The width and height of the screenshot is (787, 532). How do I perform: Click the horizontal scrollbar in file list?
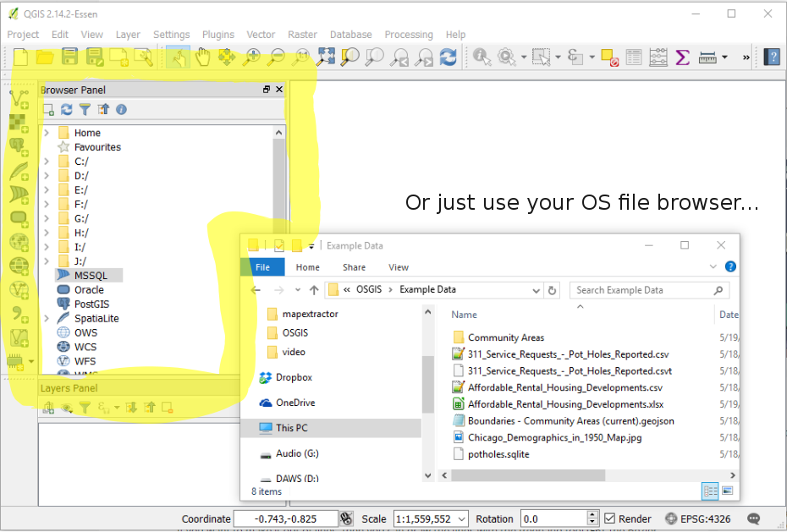pos(528,474)
